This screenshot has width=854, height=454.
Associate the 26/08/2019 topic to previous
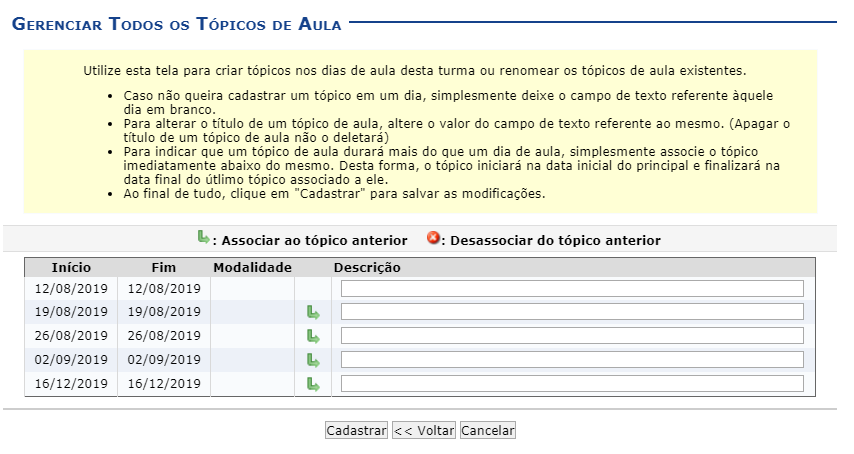click(x=313, y=336)
